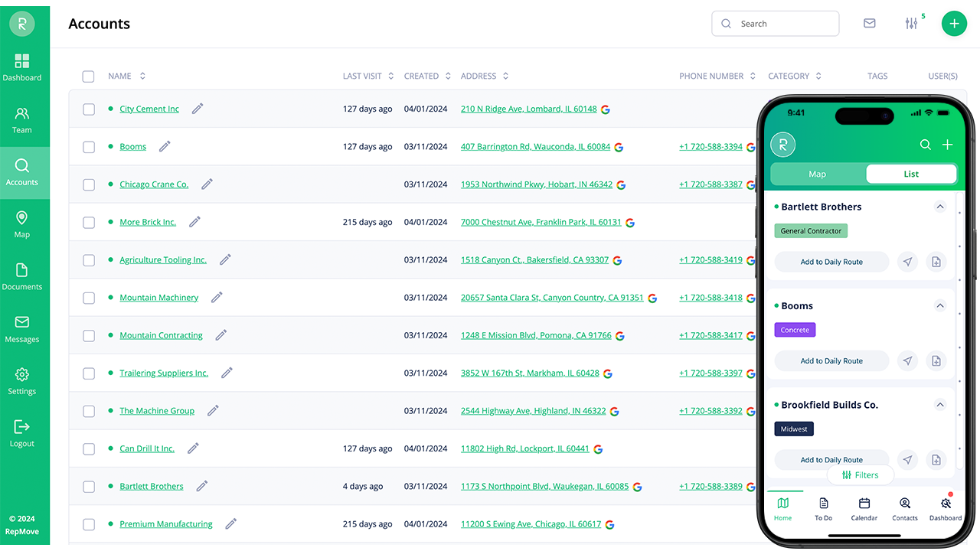Tap navigate arrow on Brookfield Builds Co. card
The height and width of the screenshot is (551, 980).
pos(907,460)
